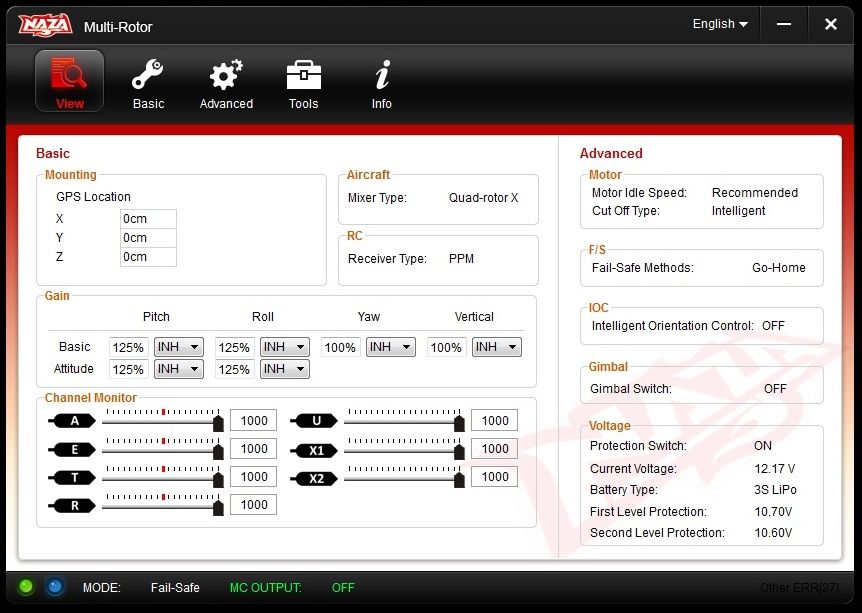Screen dimensions: 862x613
Task: Click the R channel value box
Action: pos(253,505)
